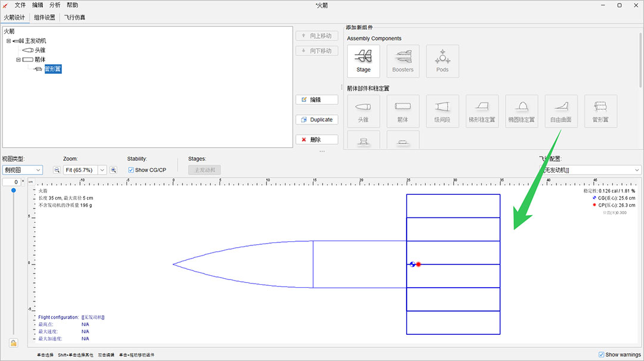The image size is (644, 361).
Task: Click the 向下移动 button
Action: click(x=317, y=51)
